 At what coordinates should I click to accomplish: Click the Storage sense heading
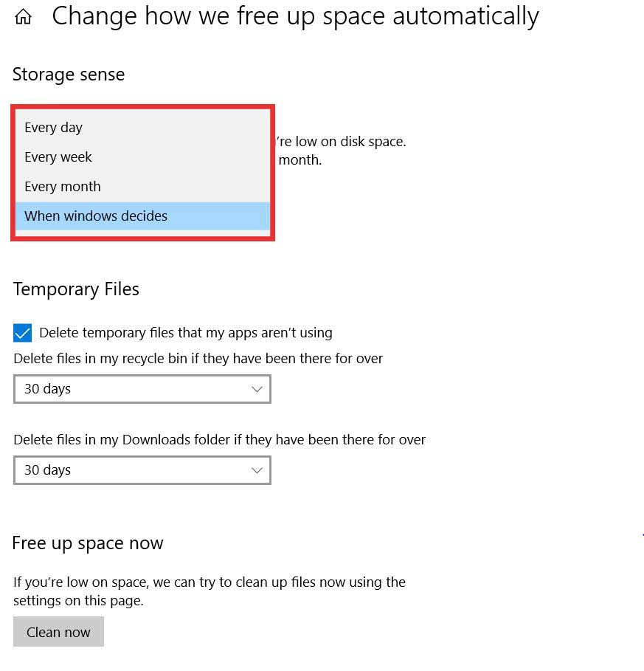[x=69, y=75]
